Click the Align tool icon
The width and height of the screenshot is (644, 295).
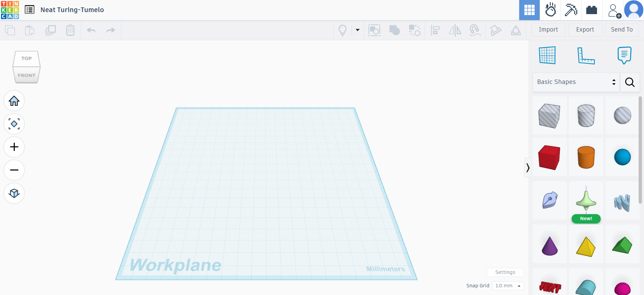pyautogui.click(x=435, y=30)
